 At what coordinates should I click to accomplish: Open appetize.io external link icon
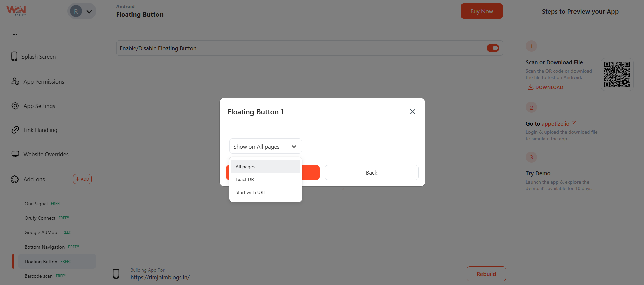(574, 123)
